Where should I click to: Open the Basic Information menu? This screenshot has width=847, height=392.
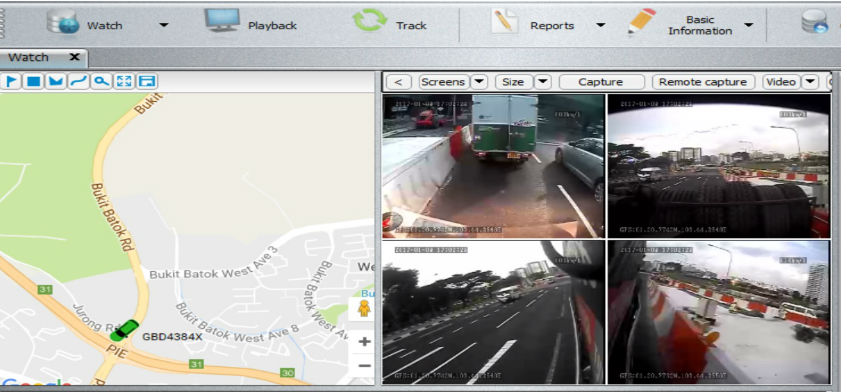[x=700, y=25]
